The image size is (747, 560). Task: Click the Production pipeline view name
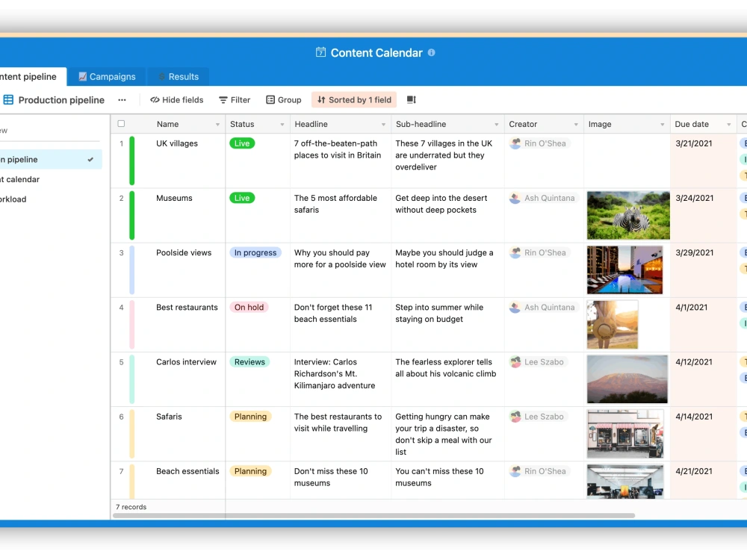[x=61, y=100]
